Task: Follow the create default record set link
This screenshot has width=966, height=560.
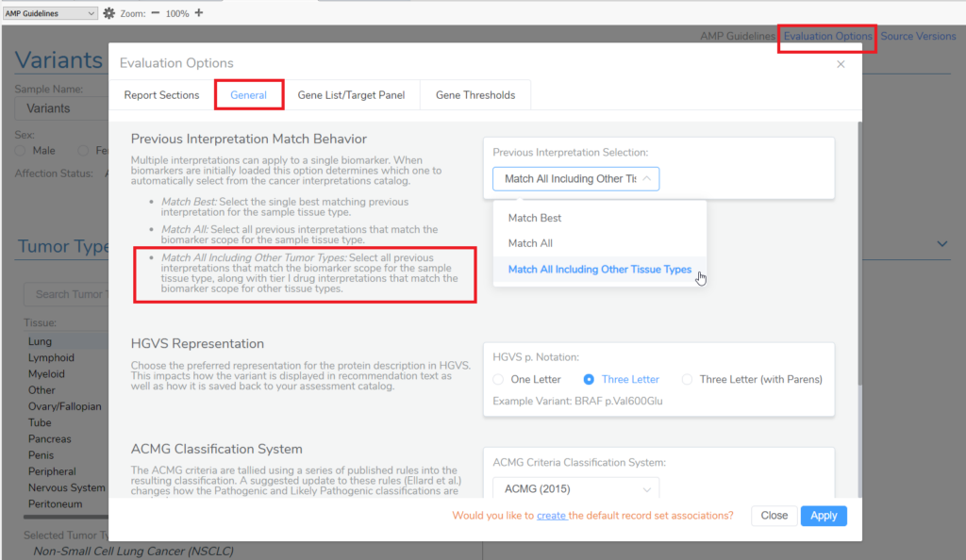Action: pos(551,516)
